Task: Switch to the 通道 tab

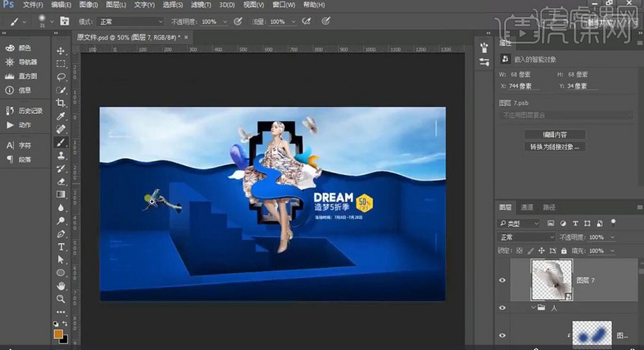Action: 526,207
